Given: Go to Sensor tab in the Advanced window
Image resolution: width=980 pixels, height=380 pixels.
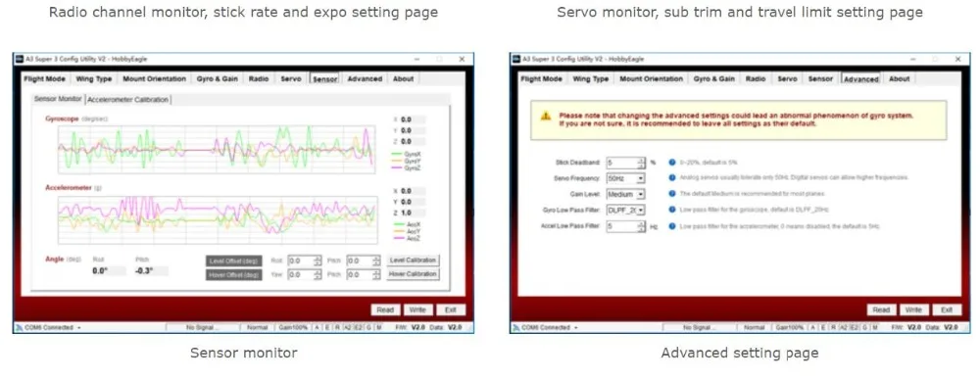Looking at the screenshot, I should [820, 78].
